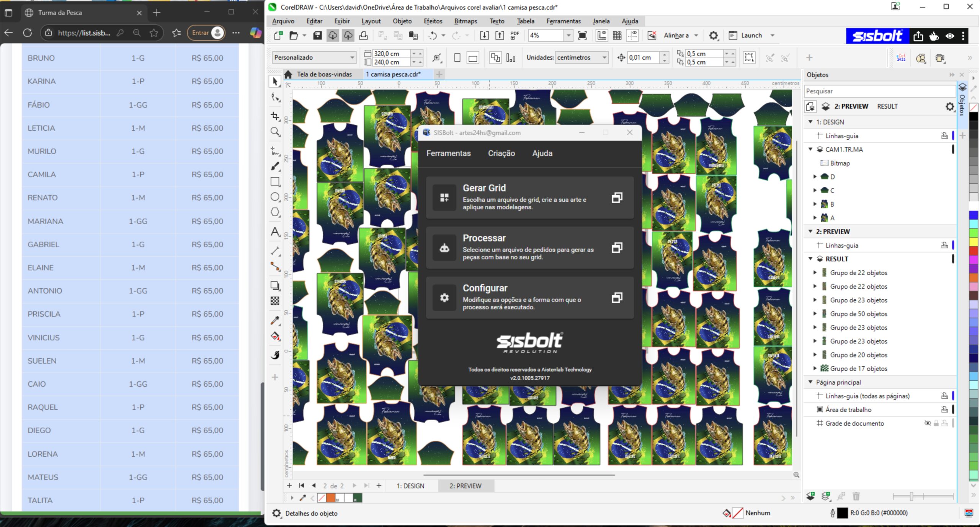The height and width of the screenshot is (527, 980).
Task: Select the Drop Shadow tool
Action: point(275,286)
